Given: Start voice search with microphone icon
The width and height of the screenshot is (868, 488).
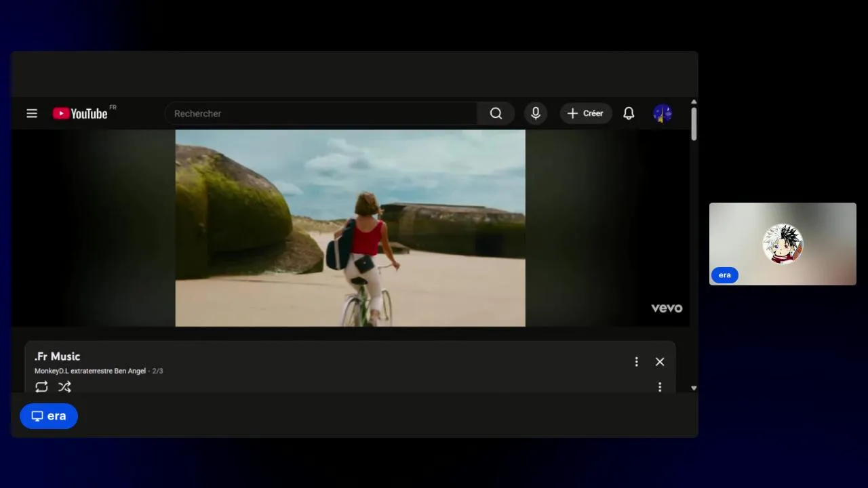Looking at the screenshot, I should [536, 113].
